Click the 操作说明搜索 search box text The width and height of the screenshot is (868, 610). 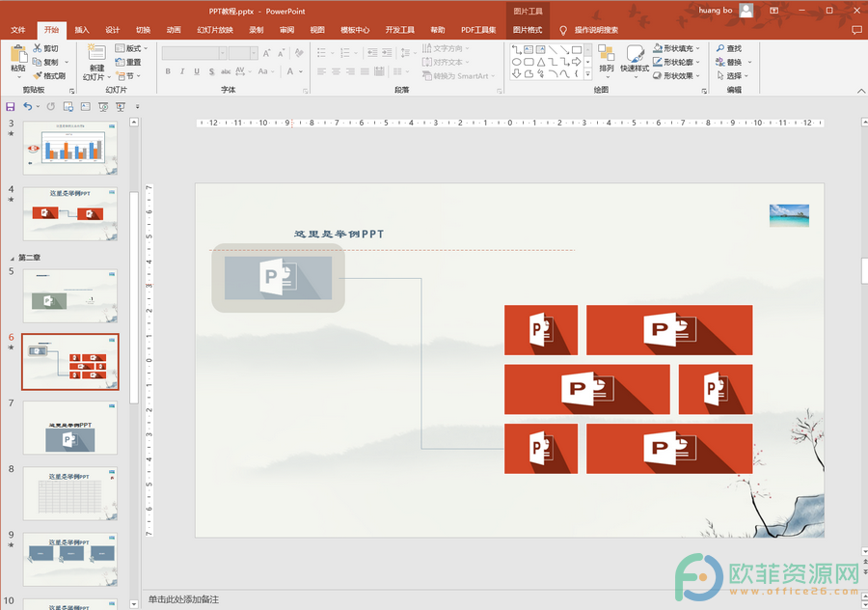click(596, 30)
